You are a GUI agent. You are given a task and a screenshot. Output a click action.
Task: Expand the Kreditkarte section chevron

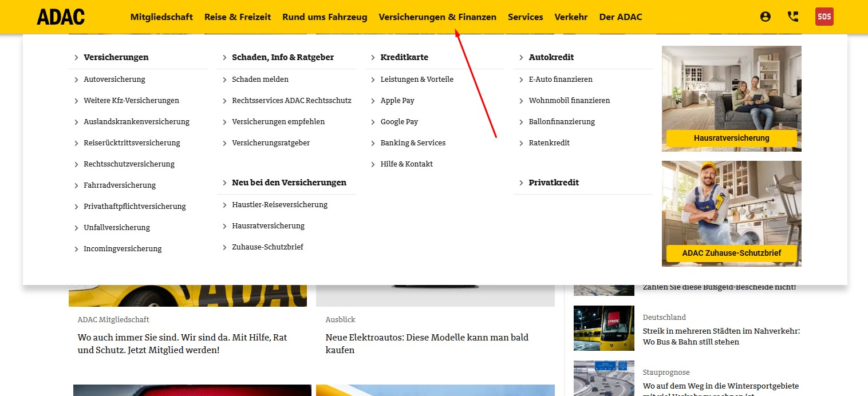(x=373, y=57)
